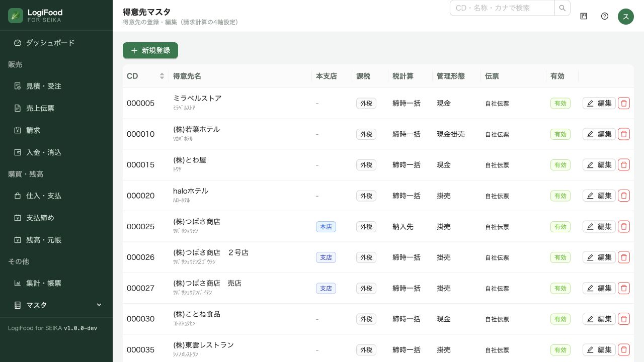
Task: Delete (株)とわ屋 with trash icon
Action: [x=624, y=165]
